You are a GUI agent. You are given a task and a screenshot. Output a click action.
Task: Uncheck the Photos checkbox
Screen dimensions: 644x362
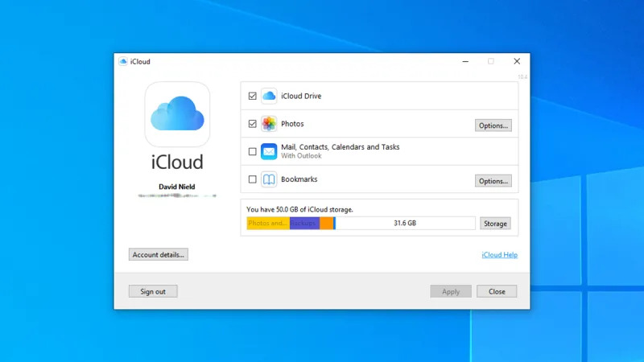tap(252, 124)
